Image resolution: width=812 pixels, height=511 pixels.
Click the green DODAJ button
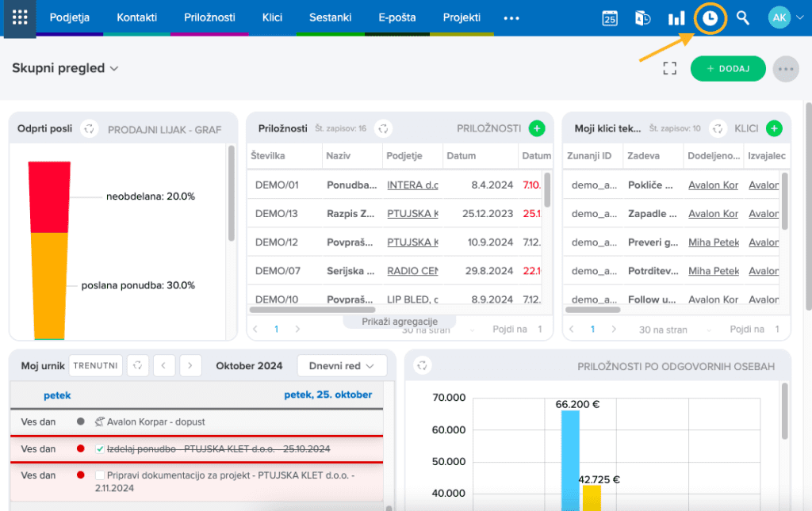(727, 69)
